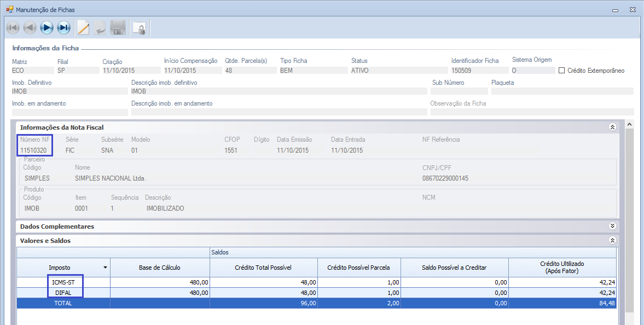Jump to the last record

pos(64,27)
